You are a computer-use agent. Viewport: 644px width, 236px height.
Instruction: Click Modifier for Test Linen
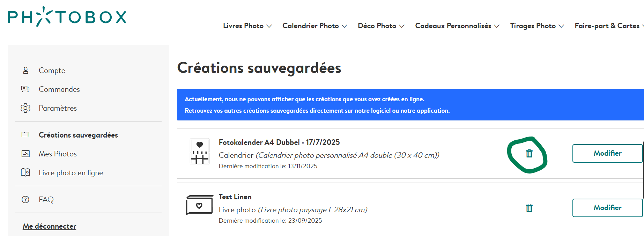pos(607,208)
